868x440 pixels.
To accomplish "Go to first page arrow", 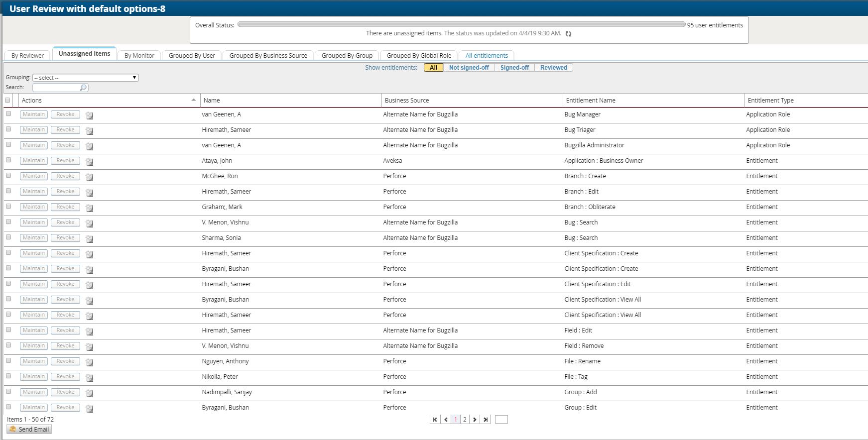I will [435, 420].
